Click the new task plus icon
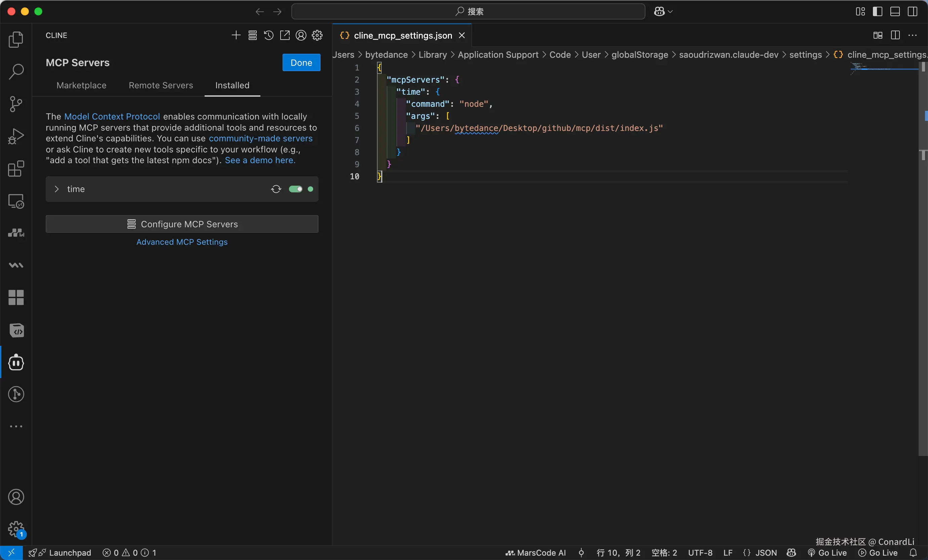 236,35
